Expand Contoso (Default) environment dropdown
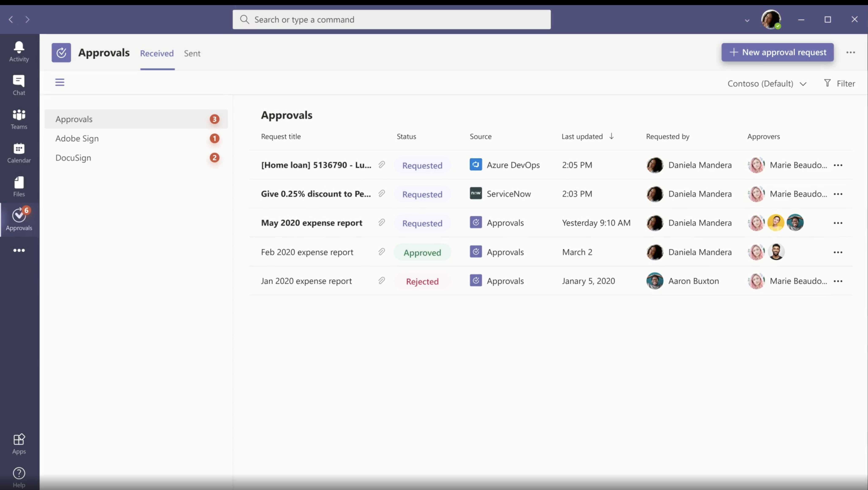The image size is (868, 490). [767, 83]
